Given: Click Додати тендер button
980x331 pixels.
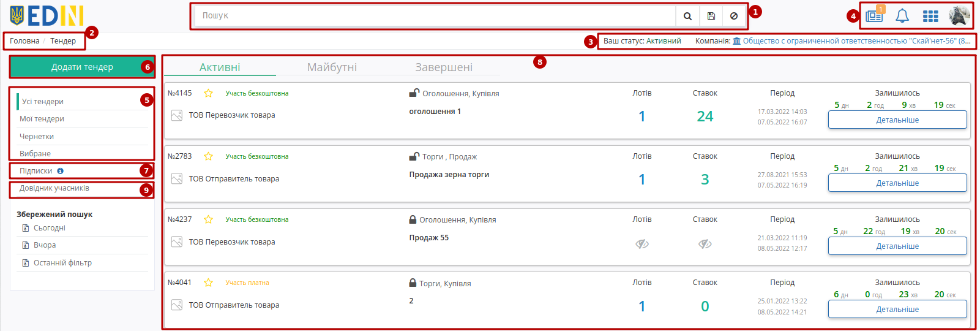Looking at the screenshot, I should [x=82, y=67].
